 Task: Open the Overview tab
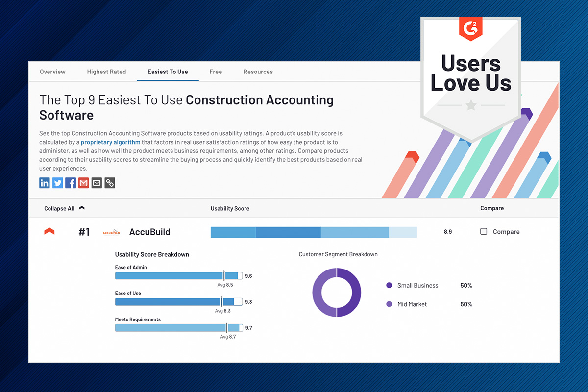coord(52,72)
